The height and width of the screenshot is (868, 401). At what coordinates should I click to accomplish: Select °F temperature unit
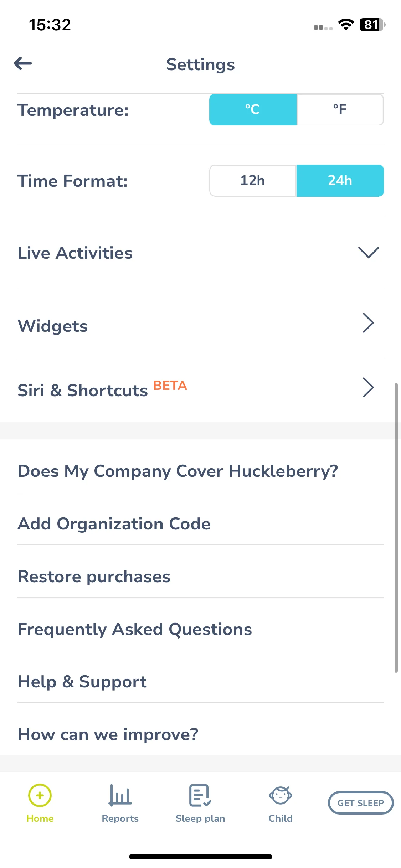340,110
